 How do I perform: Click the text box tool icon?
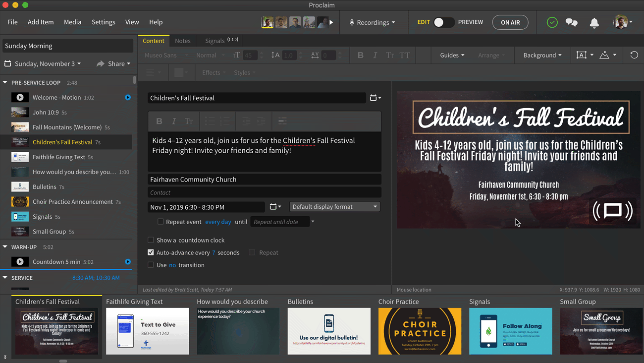[582, 55]
